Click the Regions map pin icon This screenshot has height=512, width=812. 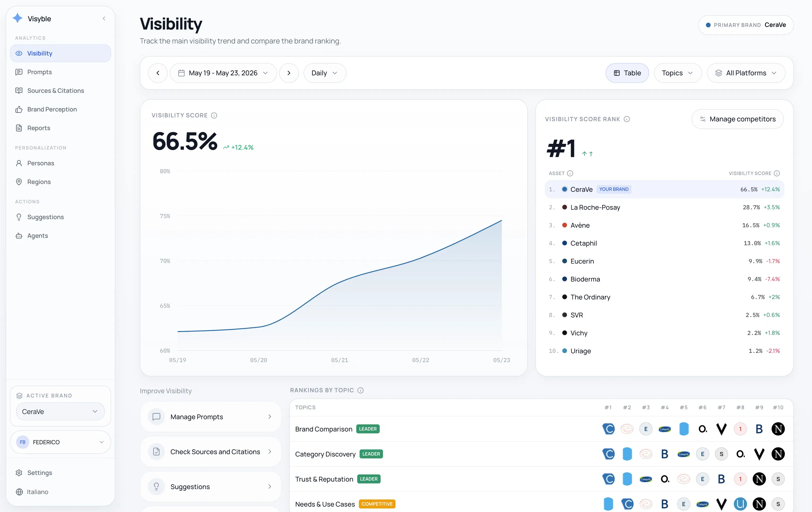pos(19,182)
